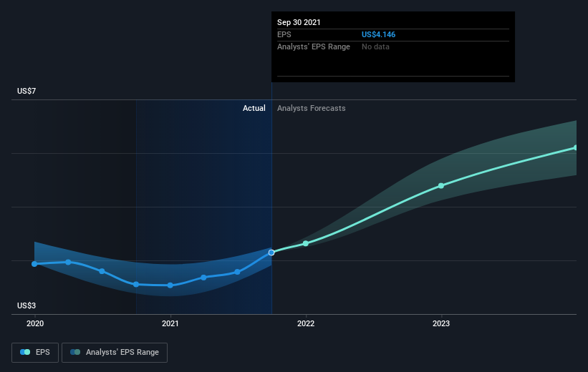Select the Sep 30 2021 EPS data point

click(271, 253)
